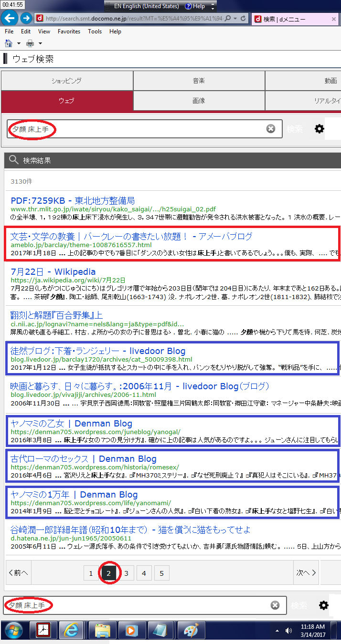Click the Windows Start button
The width and height of the screenshot is (341, 644).
pyautogui.click(x=13, y=631)
